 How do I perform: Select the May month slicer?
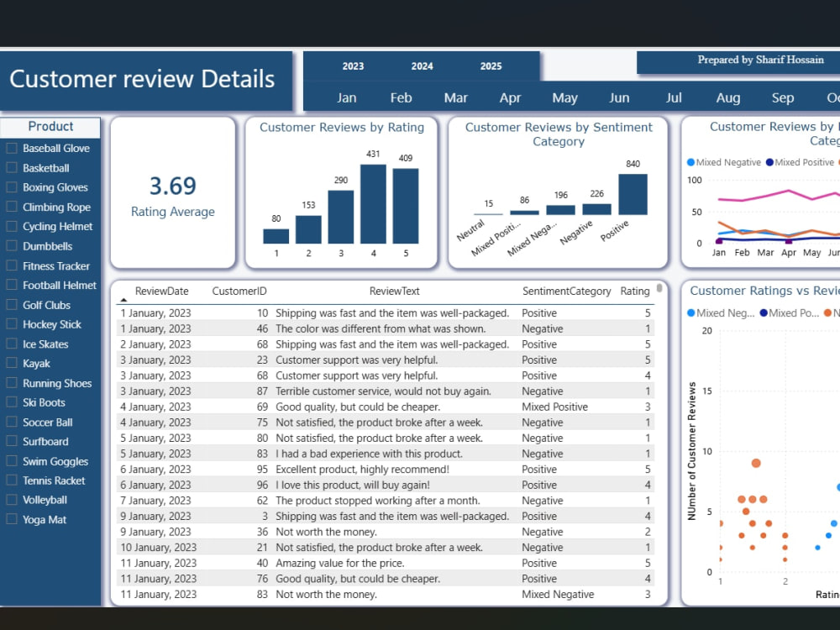pos(565,98)
